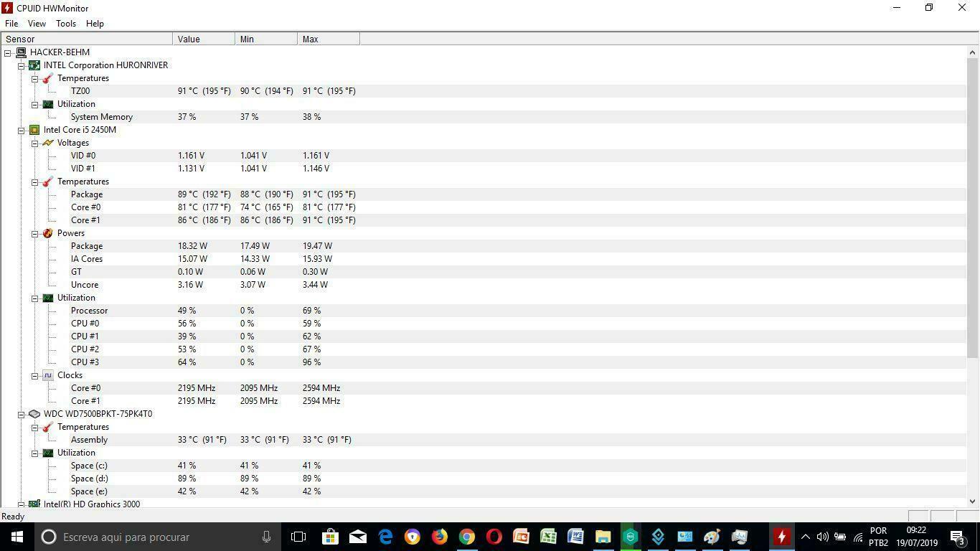The width and height of the screenshot is (980, 551).
Task: Click the WDC WD7500BPKT hard drive icon
Action: [34, 414]
